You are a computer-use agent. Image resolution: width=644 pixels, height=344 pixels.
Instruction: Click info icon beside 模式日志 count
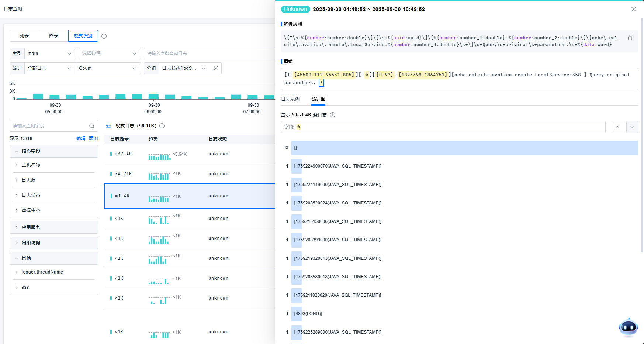tap(162, 126)
